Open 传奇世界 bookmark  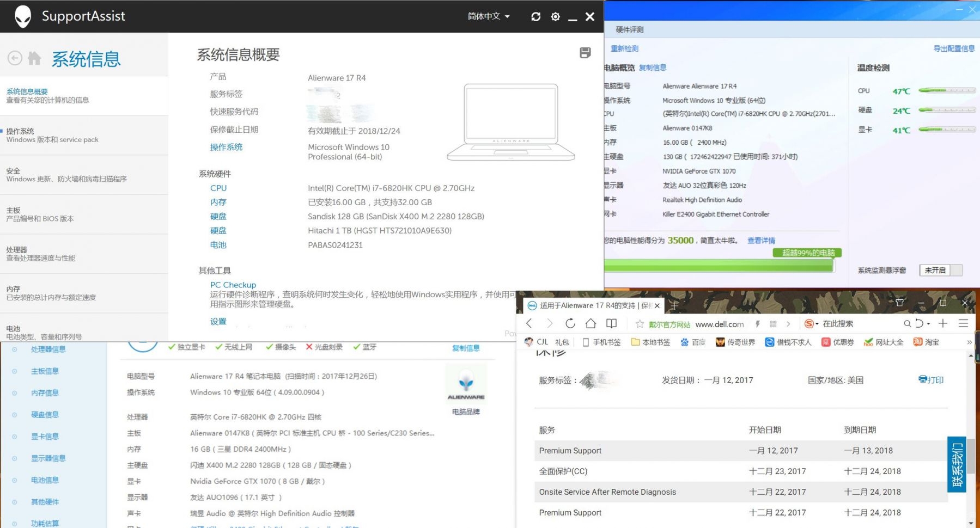click(x=735, y=342)
